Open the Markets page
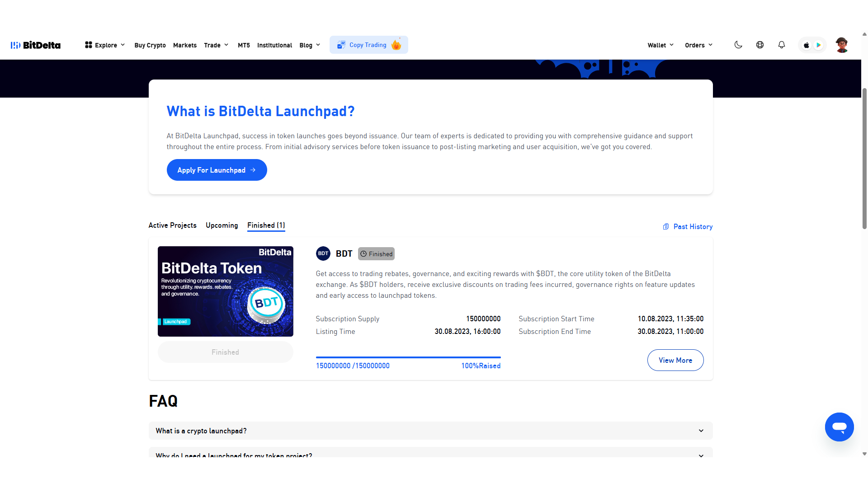The height and width of the screenshot is (488, 868). click(x=185, y=45)
